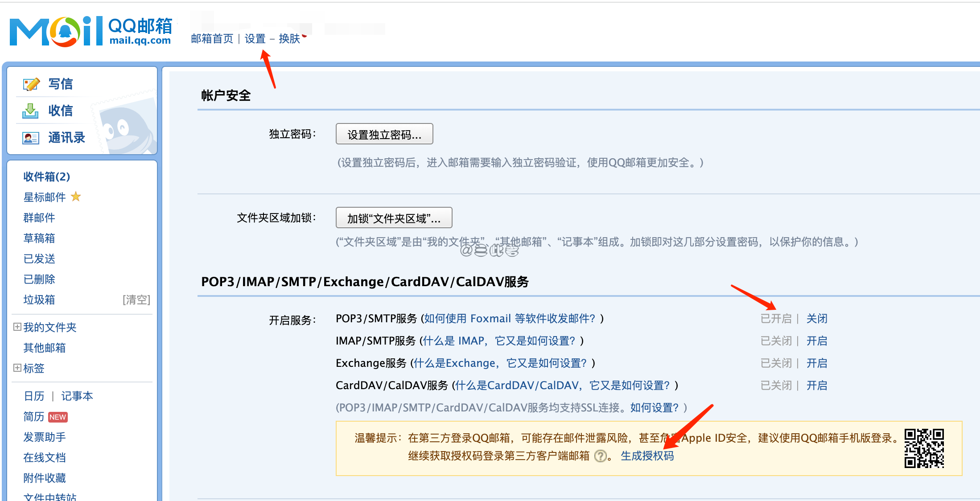The image size is (980, 501).
Task: Expand the 标签 tree item
Action: pyautogui.click(x=17, y=368)
